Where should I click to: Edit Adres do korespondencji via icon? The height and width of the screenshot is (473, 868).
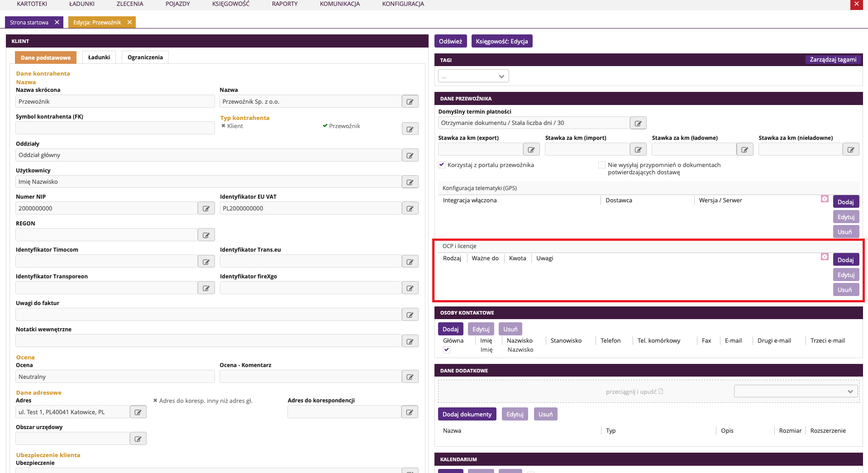click(410, 412)
